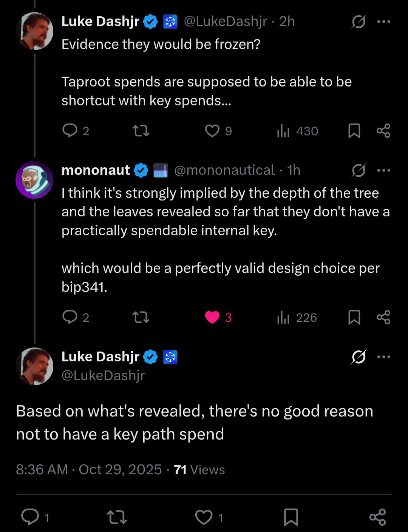The image size is (408, 532).
Task: Open three-dot menu on main tweet
Action: click(384, 357)
